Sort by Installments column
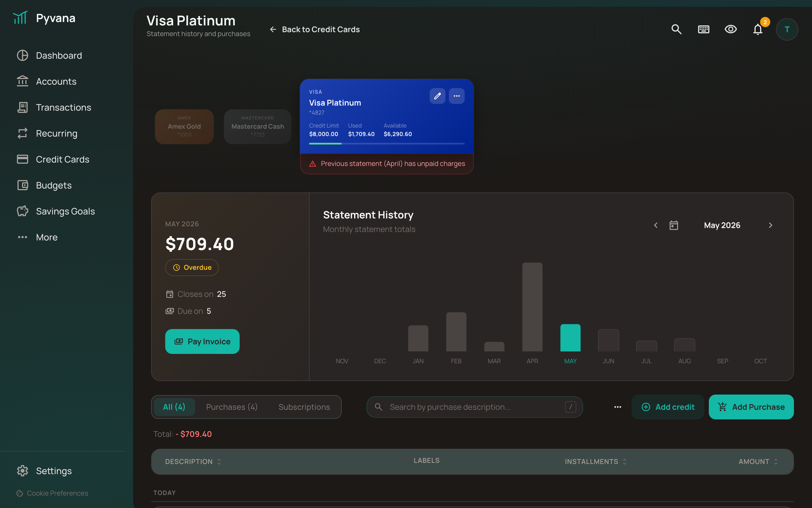 (595, 462)
